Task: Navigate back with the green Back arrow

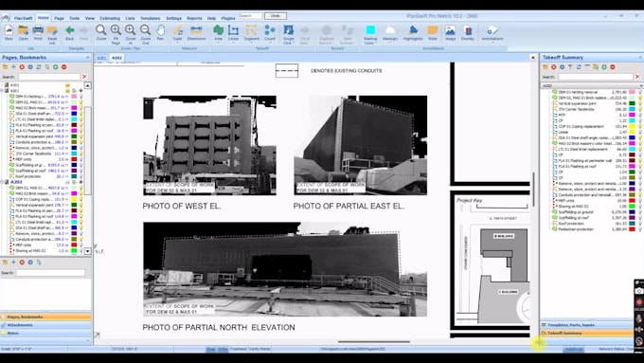Action: (x=70, y=32)
